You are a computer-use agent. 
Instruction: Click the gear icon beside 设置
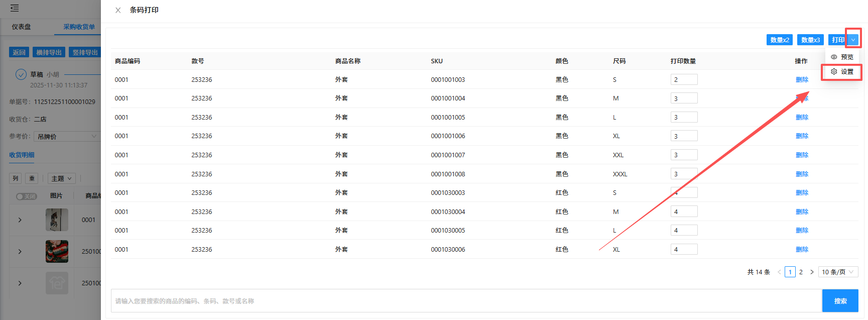834,72
